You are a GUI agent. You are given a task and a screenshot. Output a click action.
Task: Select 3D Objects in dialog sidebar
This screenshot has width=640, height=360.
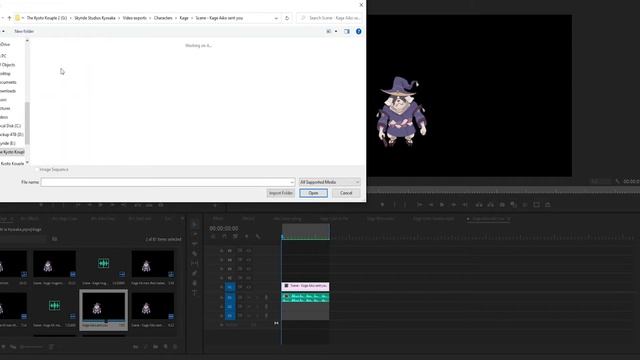[8, 65]
